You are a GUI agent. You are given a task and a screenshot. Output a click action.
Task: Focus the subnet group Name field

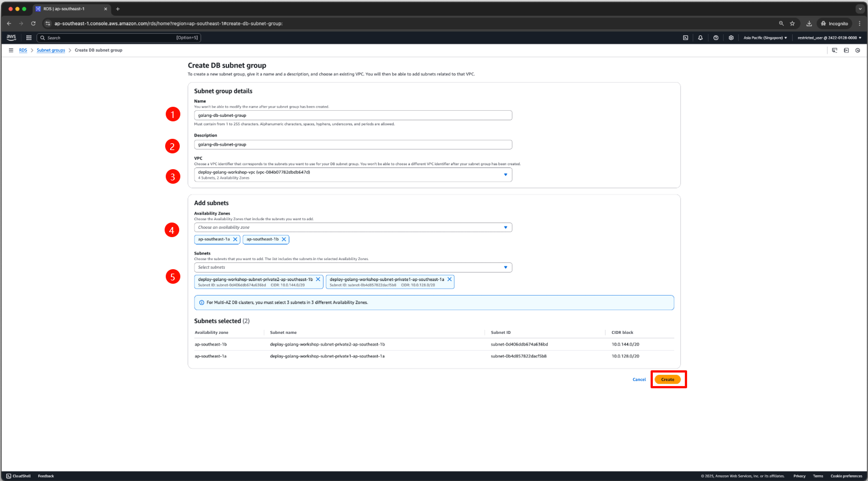pos(353,115)
